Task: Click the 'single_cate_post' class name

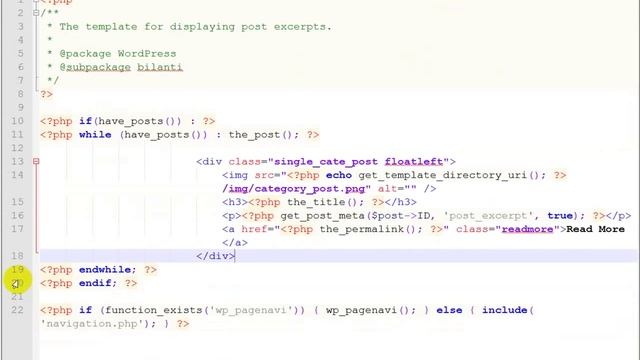Action: point(326,162)
